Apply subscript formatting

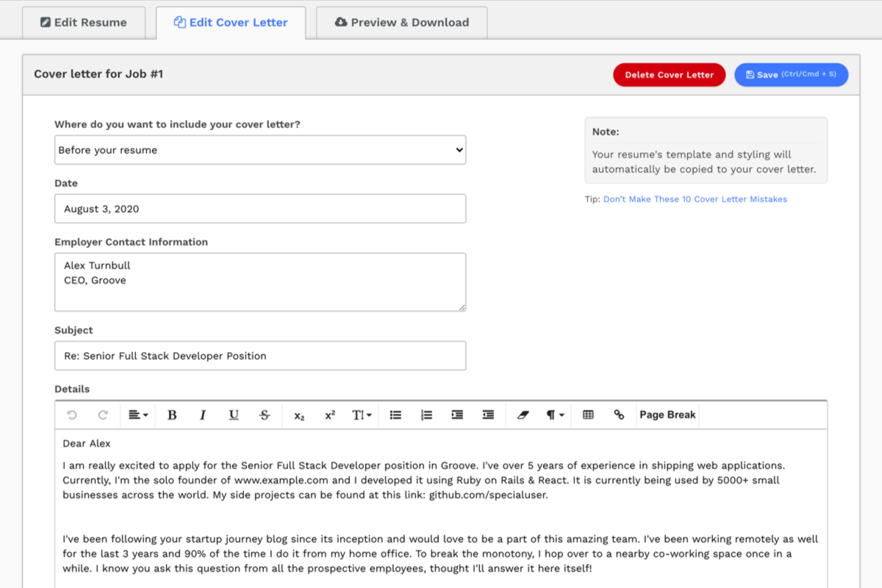[x=299, y=415]
